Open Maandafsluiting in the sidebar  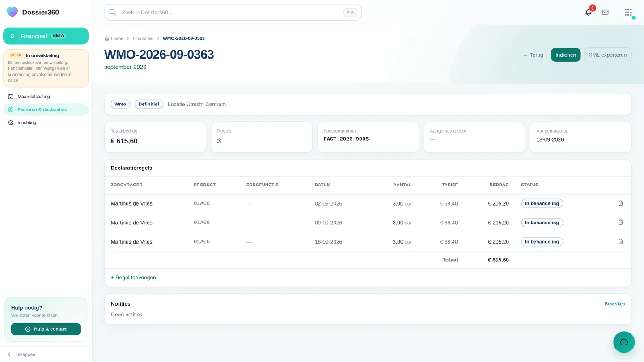click(x=46, y=97)
